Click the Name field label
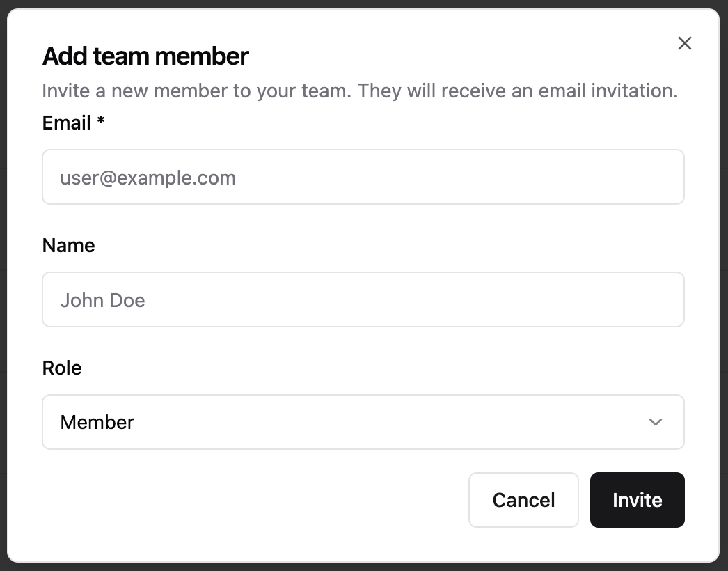This screenshot has width=728, height=571. point(68,245)
